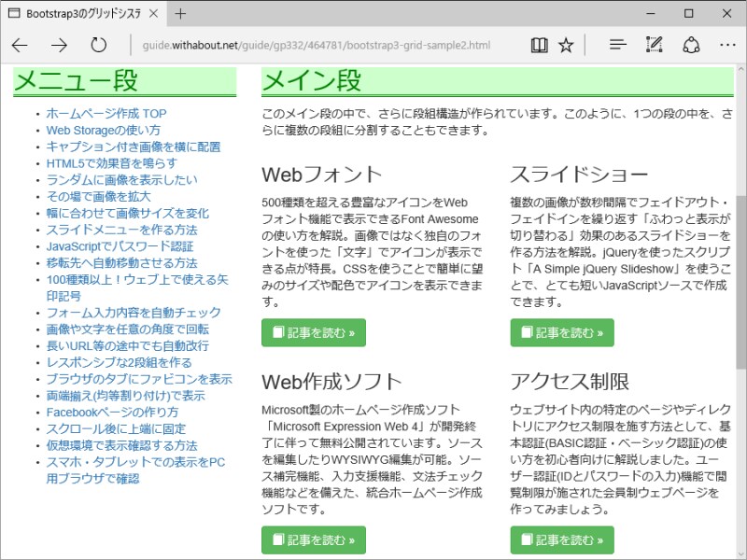The width and height of the screenshot is (747, 560).
Task: Start a Web Note with the pen icon
Action: point(654,43)
